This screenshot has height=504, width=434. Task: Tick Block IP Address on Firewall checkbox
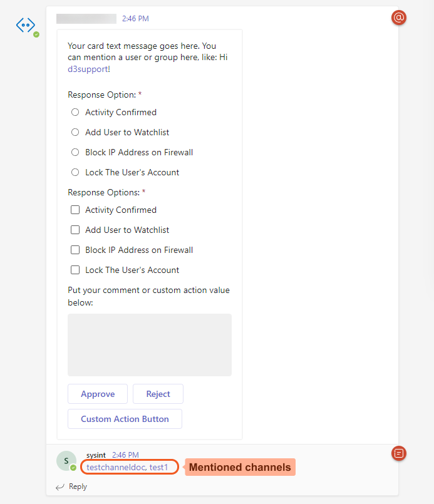75,250
